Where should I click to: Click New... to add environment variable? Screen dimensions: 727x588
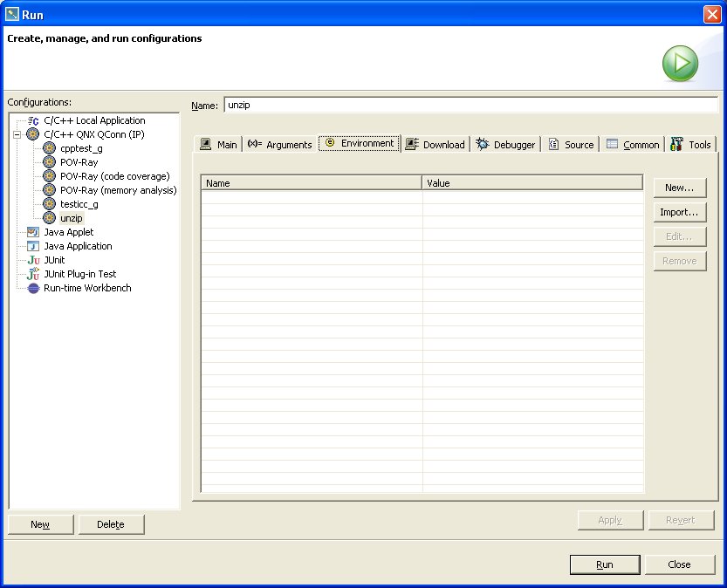[x=679, y=188]
